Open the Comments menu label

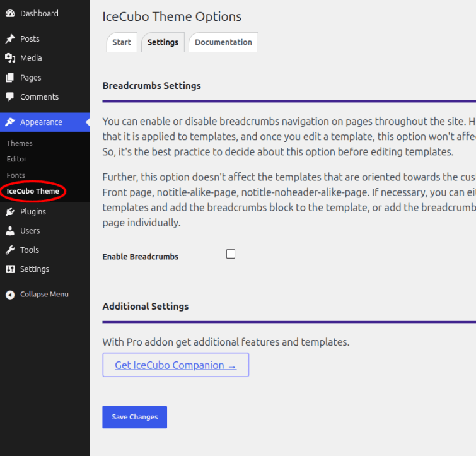pos(40,97)
